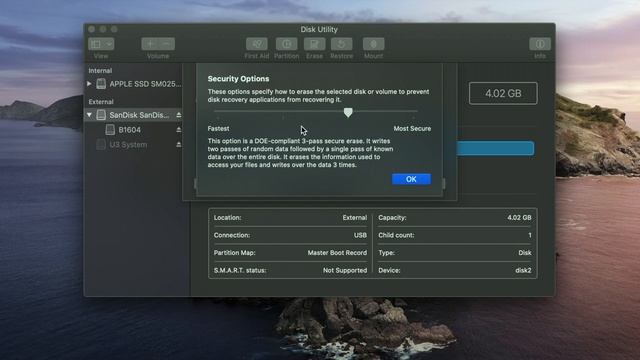Click the External sidebar section header

[x=101, y=102]
